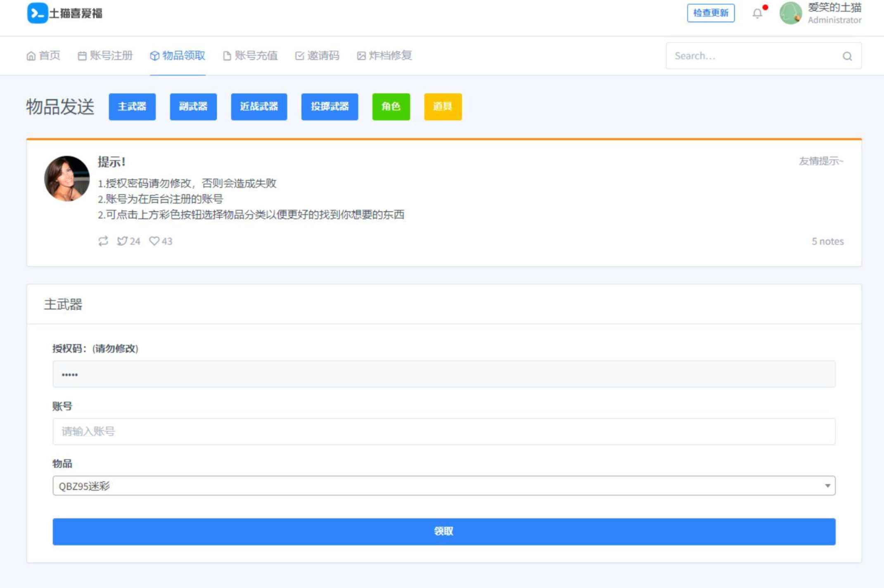Select the green 角色 category button
Image resolution: width=884 pixels, height=588 pixels.
click(391, 107)
